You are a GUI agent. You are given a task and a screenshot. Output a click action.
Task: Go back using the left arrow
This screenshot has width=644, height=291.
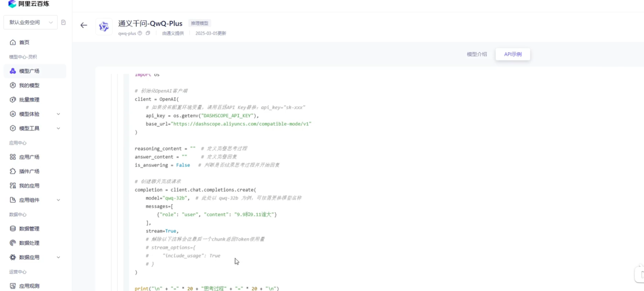pos(84,25)
